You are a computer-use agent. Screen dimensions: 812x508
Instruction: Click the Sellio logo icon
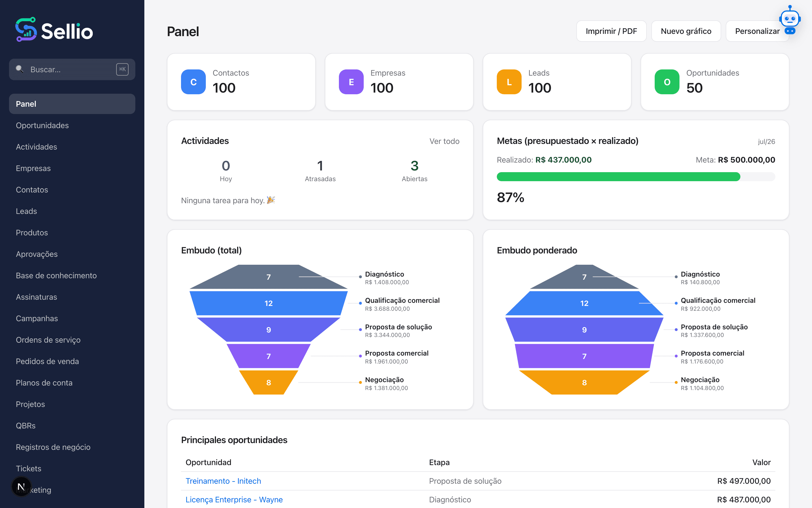[x=26, y=30]
